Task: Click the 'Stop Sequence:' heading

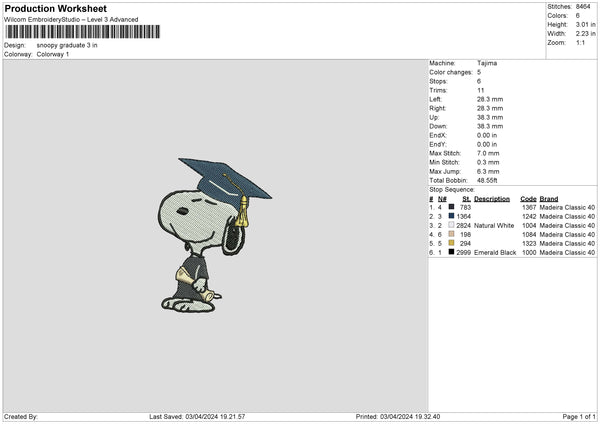Action: tap(452, 190)
